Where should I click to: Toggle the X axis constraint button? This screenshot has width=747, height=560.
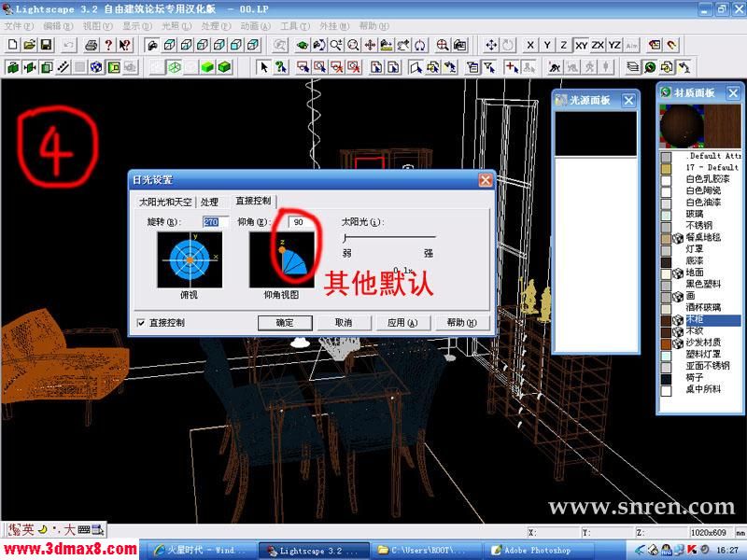point(530,45)
